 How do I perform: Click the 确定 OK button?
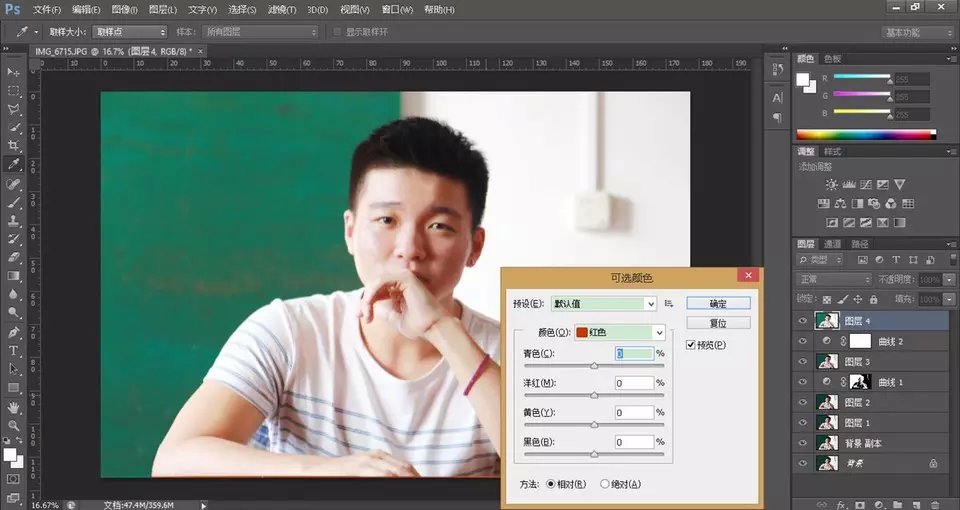click(718, 304)
